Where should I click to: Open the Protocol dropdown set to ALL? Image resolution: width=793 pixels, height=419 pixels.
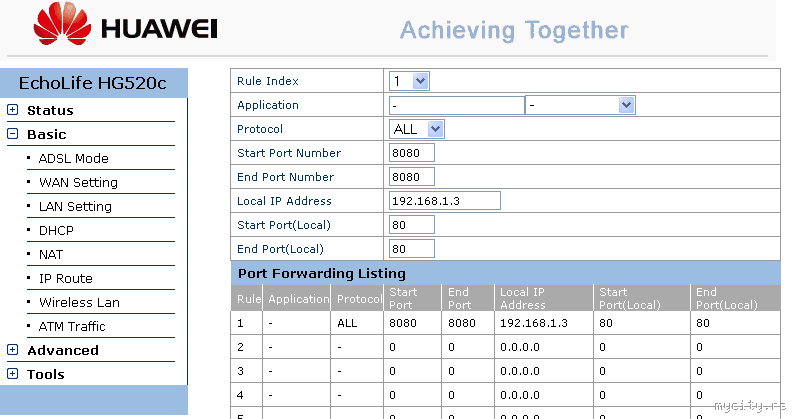(417, 129)
